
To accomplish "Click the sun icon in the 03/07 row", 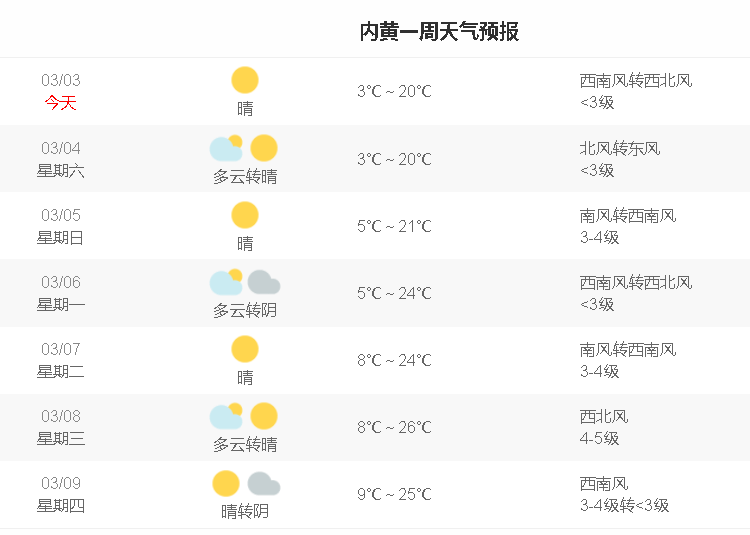I will coord(245,349).
